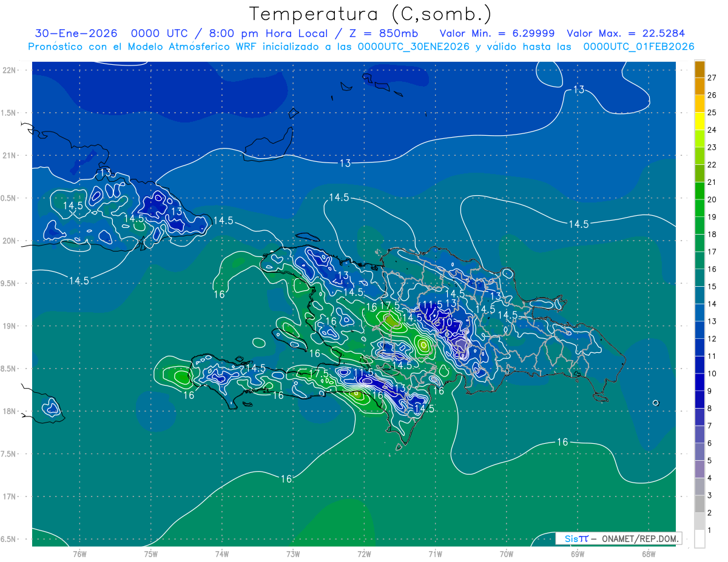Click the truncated "9.5N" latitude label
This screenshot has height=562, width=728.
coord(8,283)
